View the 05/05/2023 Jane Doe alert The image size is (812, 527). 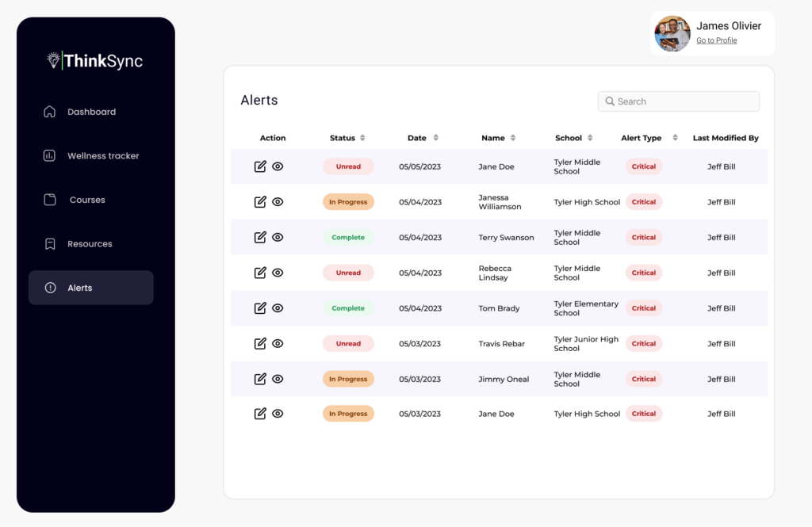[278, 166]
